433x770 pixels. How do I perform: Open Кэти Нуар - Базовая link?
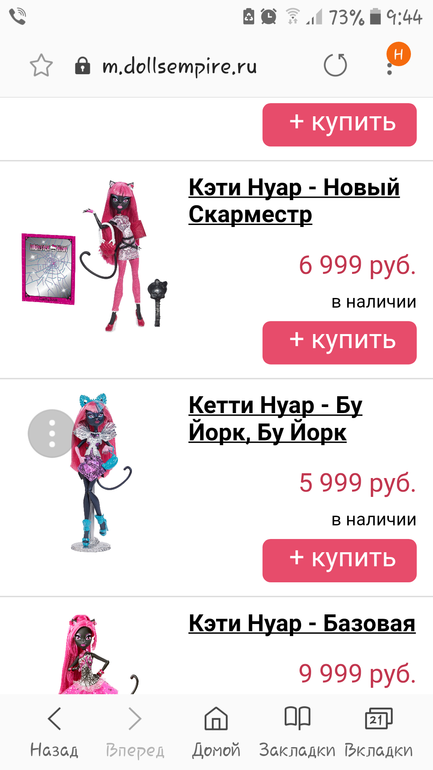click(x=302, y=624)
